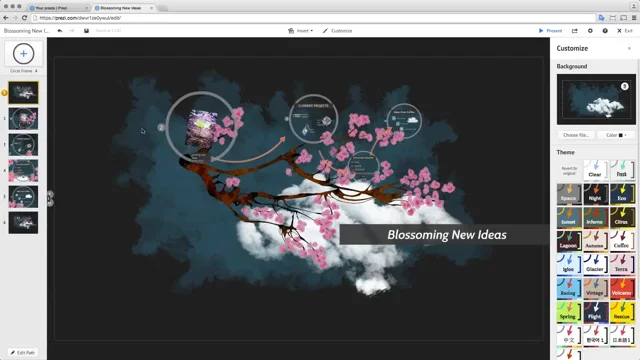Select path thumbnail 1
The width and height of the screenshot is (640, 360).
pyautogui.click(x=23, y=93)
